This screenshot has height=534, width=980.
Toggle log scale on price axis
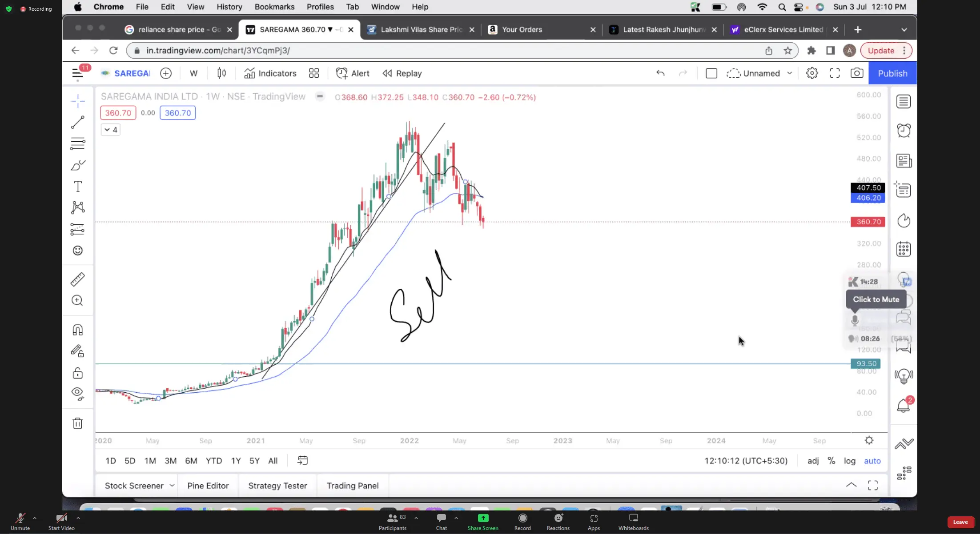pos(849,461)
